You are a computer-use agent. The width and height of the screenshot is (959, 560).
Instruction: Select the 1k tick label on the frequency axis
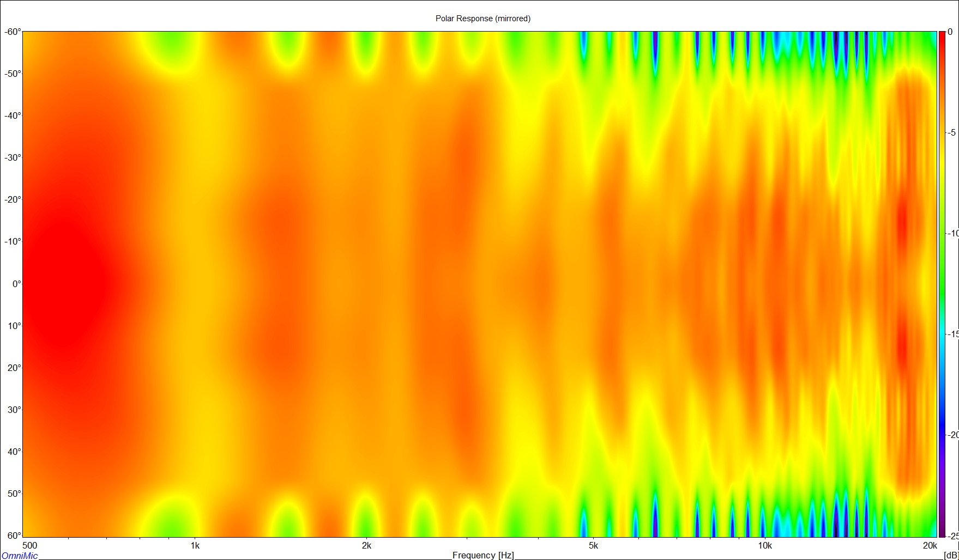click(x=195, y=545)
